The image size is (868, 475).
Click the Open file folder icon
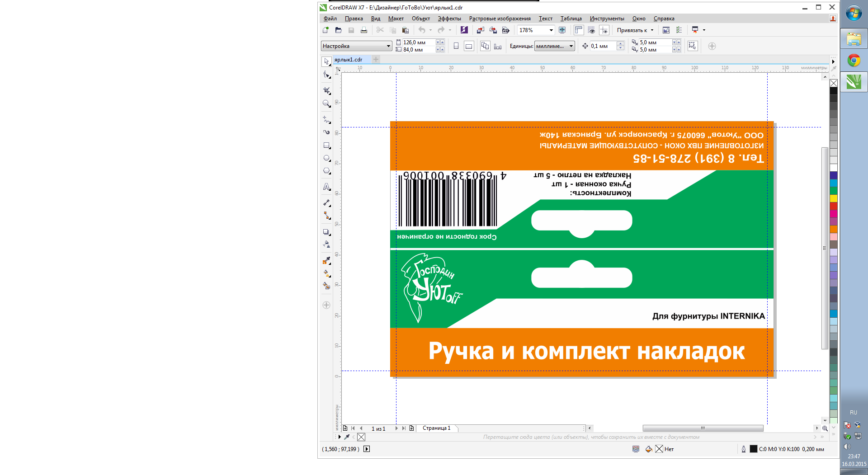pos(338,30)
